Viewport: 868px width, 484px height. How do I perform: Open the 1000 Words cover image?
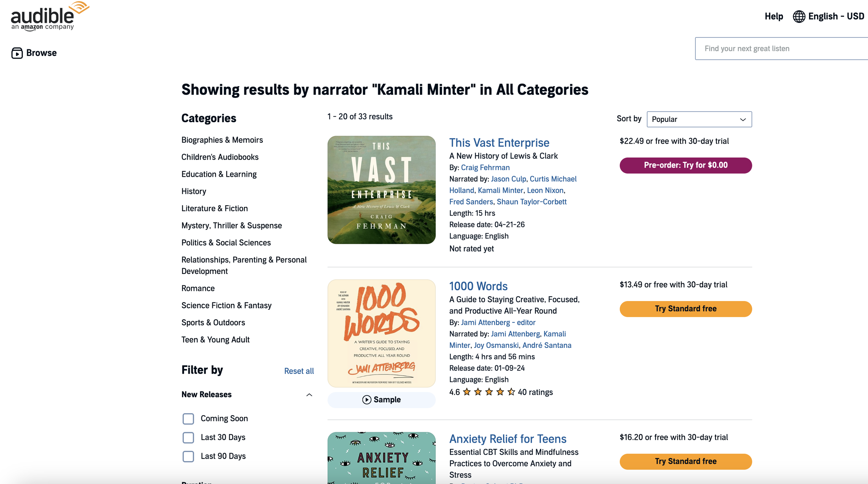381,333
